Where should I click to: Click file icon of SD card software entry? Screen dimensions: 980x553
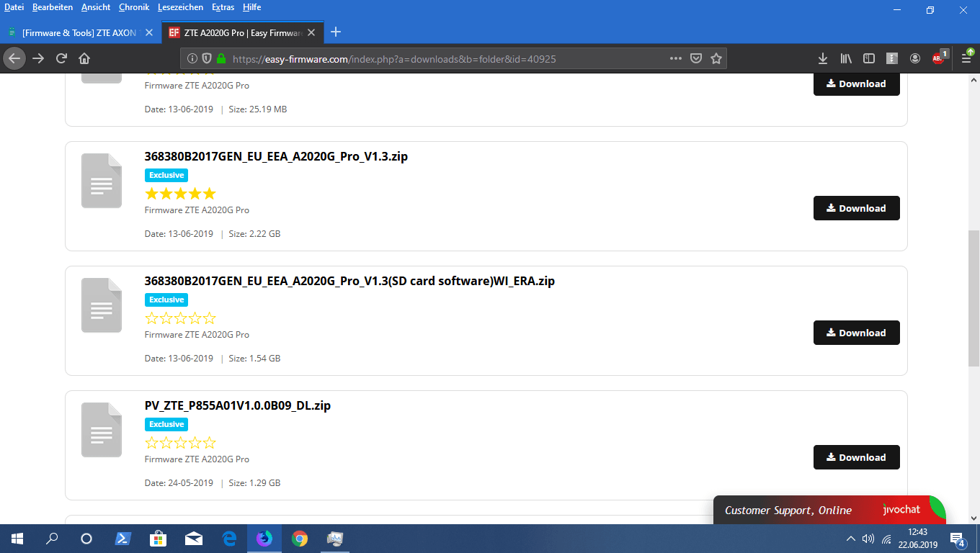pyautogui.click(x=102, y=305)
